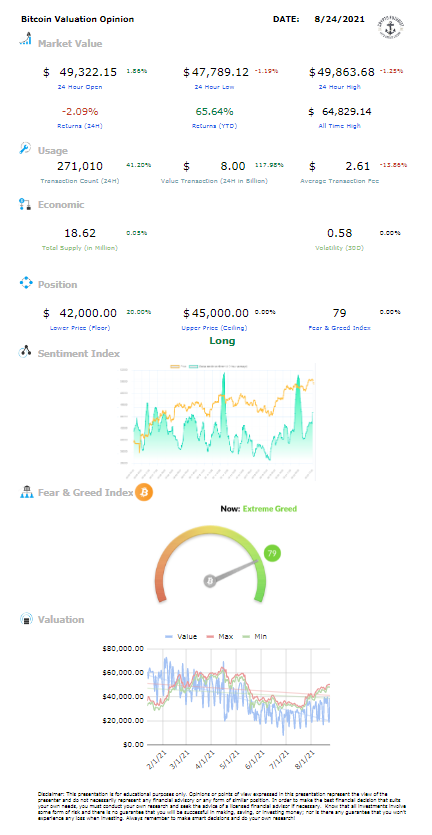
Task: Click the All Time High label
Action: (341, 126)
